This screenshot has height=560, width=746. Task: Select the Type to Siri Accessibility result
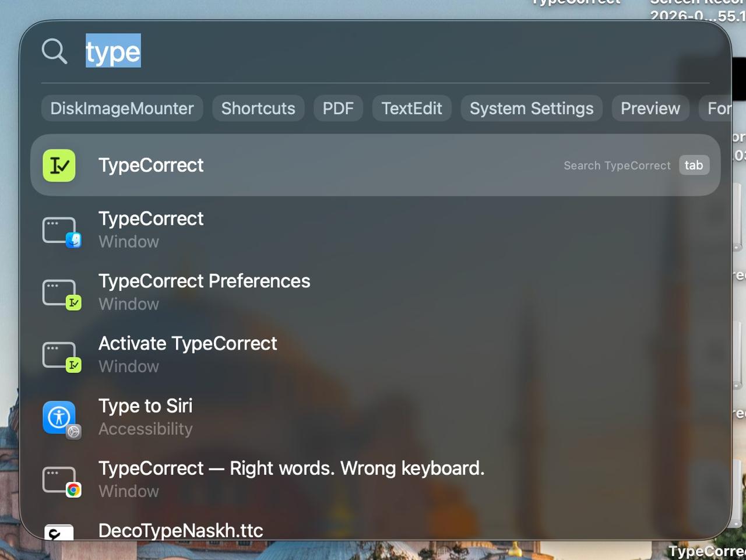click(375, 417)
